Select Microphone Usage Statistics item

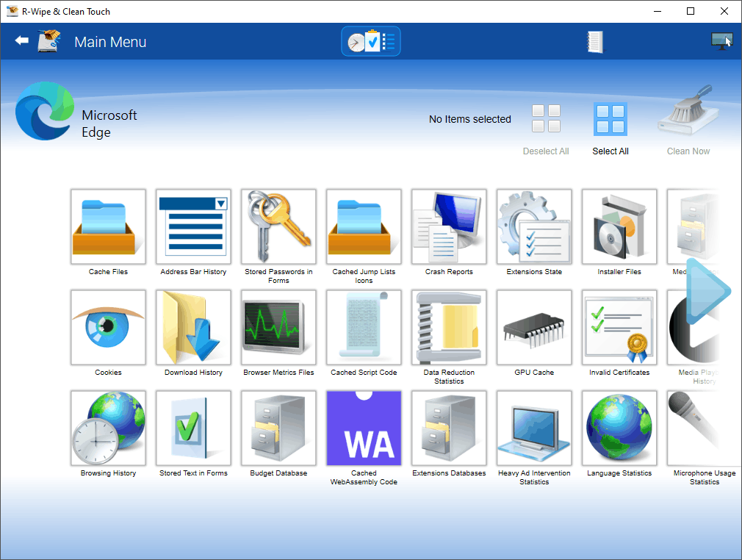pos(704,428)
